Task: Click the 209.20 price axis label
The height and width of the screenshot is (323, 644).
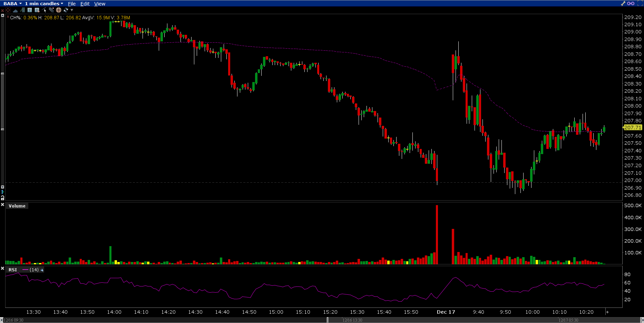Action: coord(633,17)
